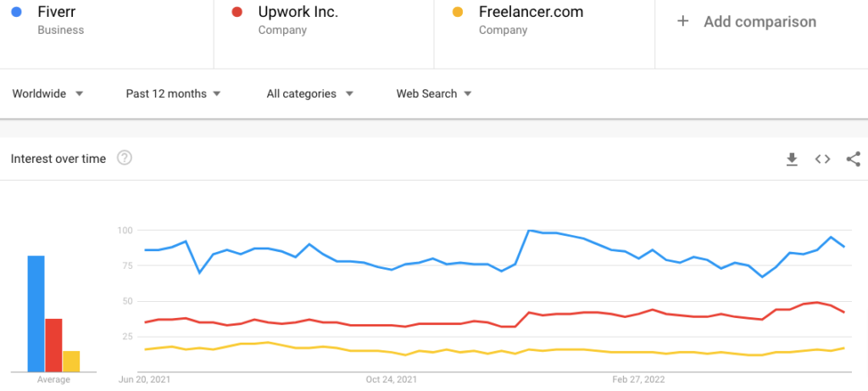Click the red Upwork Inc. dot
Viewport: 868px width, 391px height.
pos(237,13)
